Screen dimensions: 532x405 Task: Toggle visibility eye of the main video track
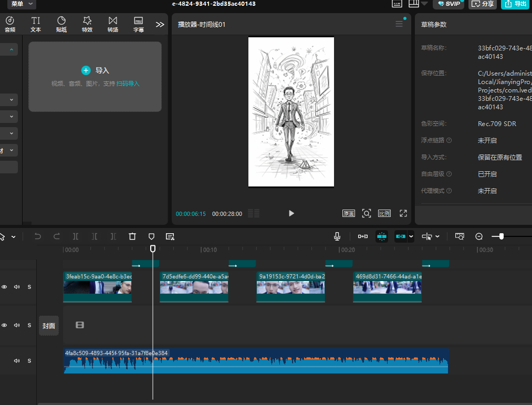[x=4, y=287]
